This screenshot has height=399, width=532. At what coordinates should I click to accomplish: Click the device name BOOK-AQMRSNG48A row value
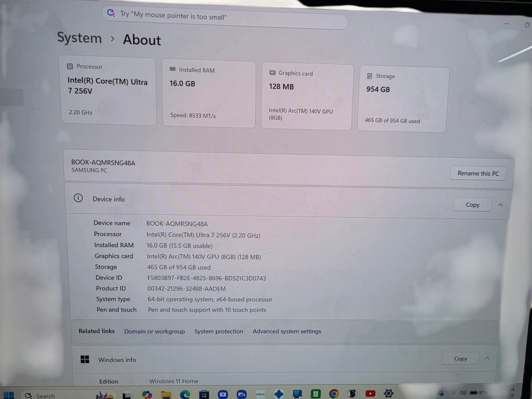(x=177, y=224)
